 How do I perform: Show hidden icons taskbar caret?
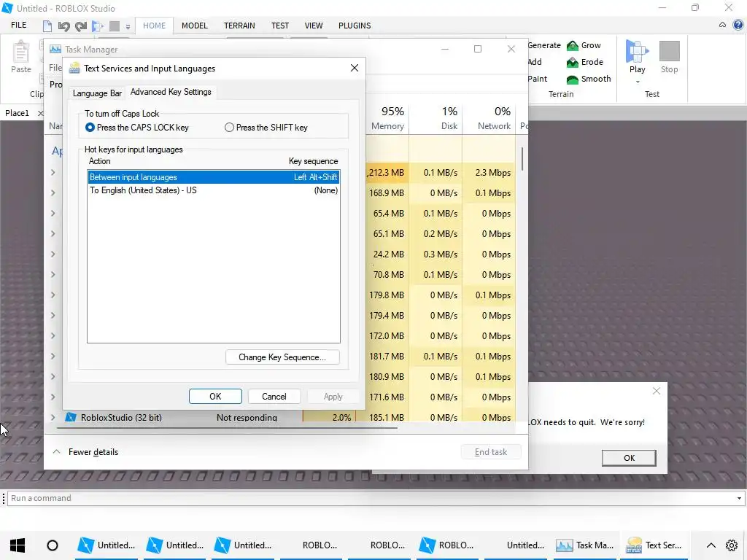(x=711, y=545)
